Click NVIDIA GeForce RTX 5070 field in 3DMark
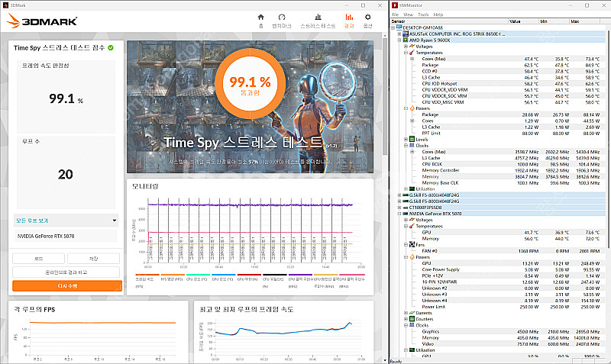 (66, 236)
